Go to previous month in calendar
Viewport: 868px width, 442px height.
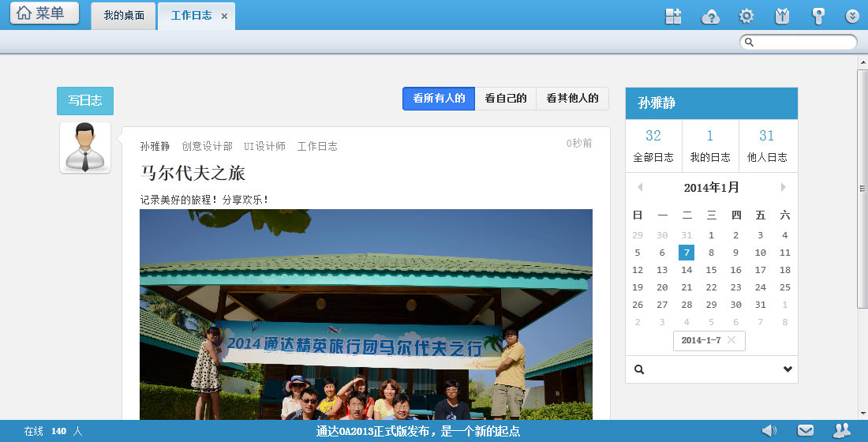tap(640, 188)
